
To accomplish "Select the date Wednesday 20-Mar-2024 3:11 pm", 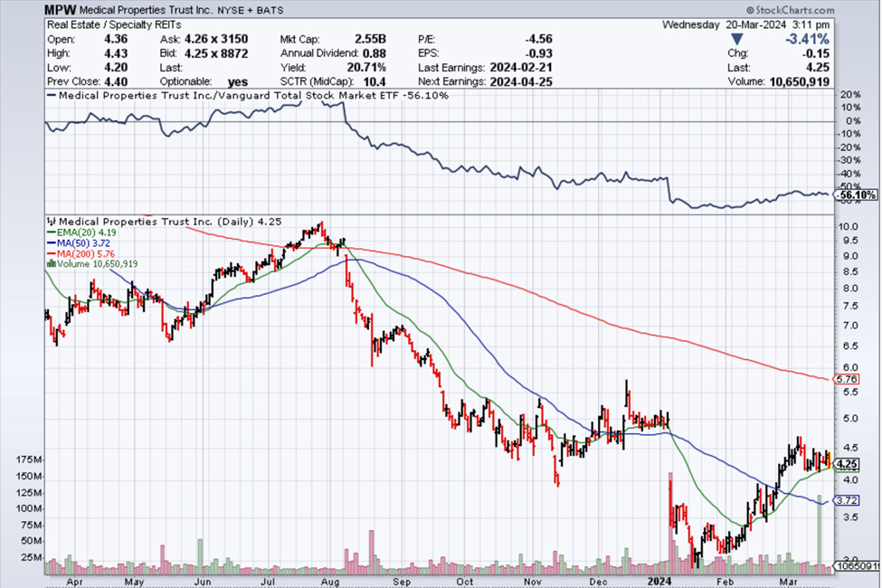I will click(x=746, y=24).
